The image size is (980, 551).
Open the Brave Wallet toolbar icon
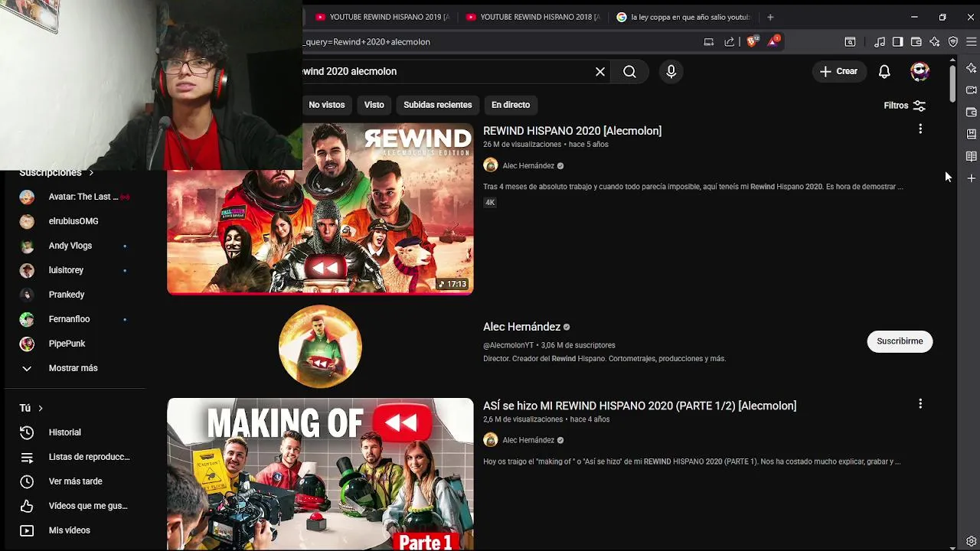[916, 42]
